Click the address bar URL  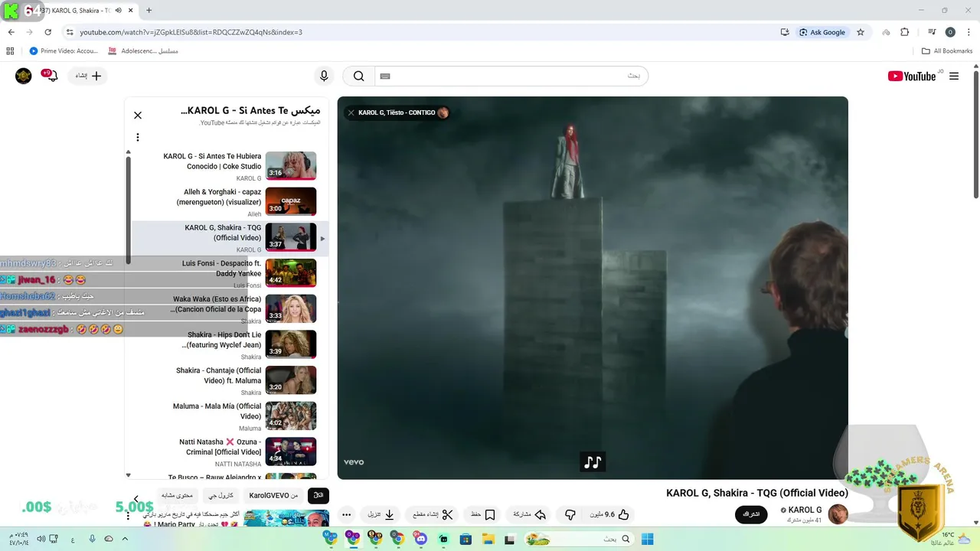pos(191,32)
